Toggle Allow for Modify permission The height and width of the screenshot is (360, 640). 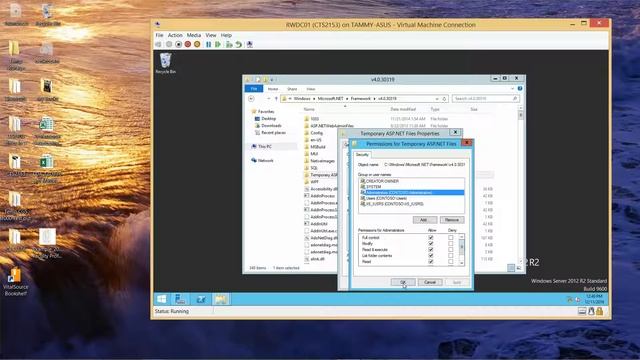(x=431, y=244)
